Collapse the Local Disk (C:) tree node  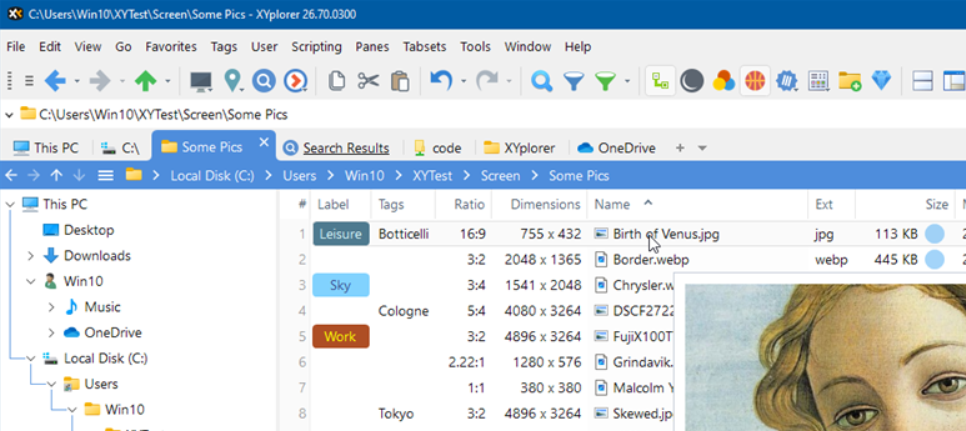pos(32,358)
